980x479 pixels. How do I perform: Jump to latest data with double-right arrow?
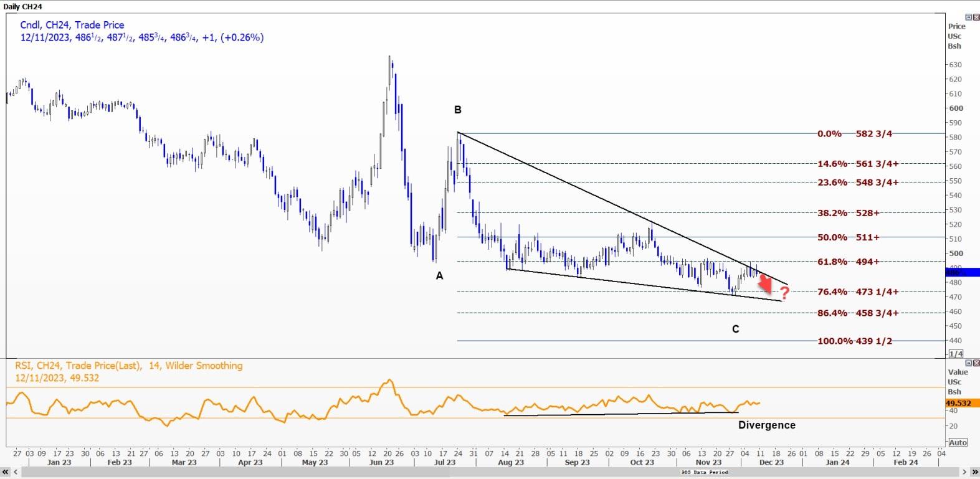click(x=974, y=472)
